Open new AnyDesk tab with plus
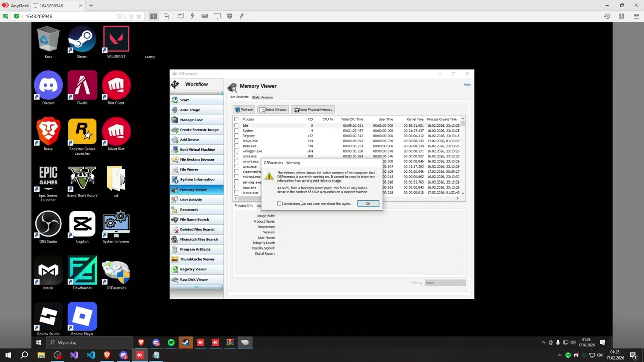Viewport: 644px width, 362px height. (91, 6)
